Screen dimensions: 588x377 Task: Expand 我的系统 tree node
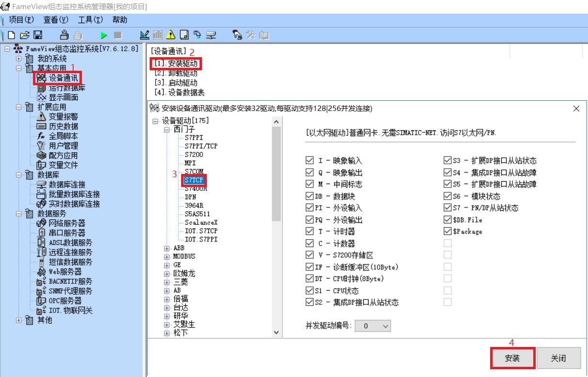pos(19,59)
